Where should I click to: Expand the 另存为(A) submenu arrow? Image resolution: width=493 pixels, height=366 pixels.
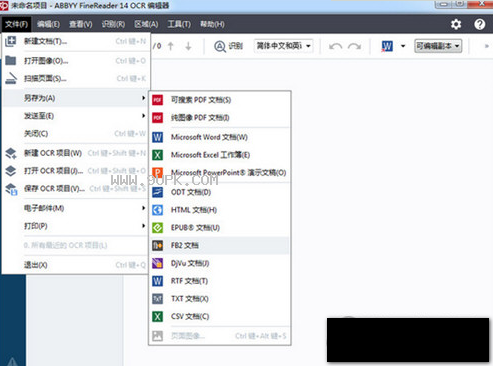pos(143,98)
